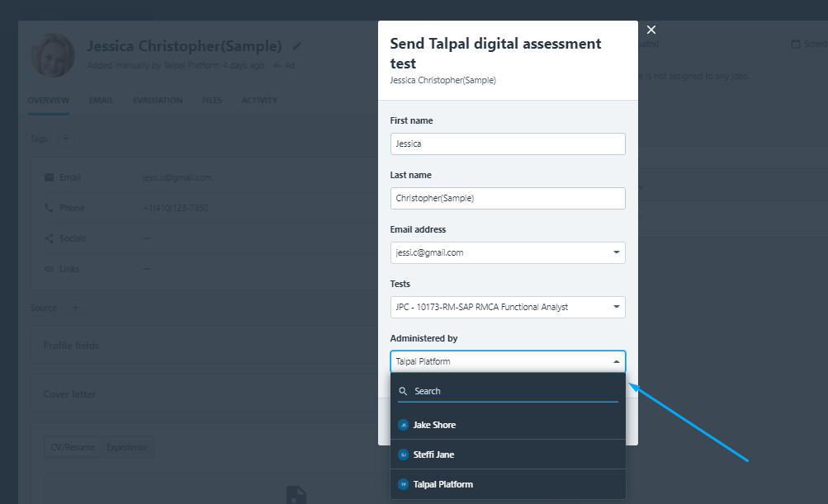Viewport: 828px width, 504px height.
Task: Click Steffi Jane's avatar icon
Action: (403, 455)
